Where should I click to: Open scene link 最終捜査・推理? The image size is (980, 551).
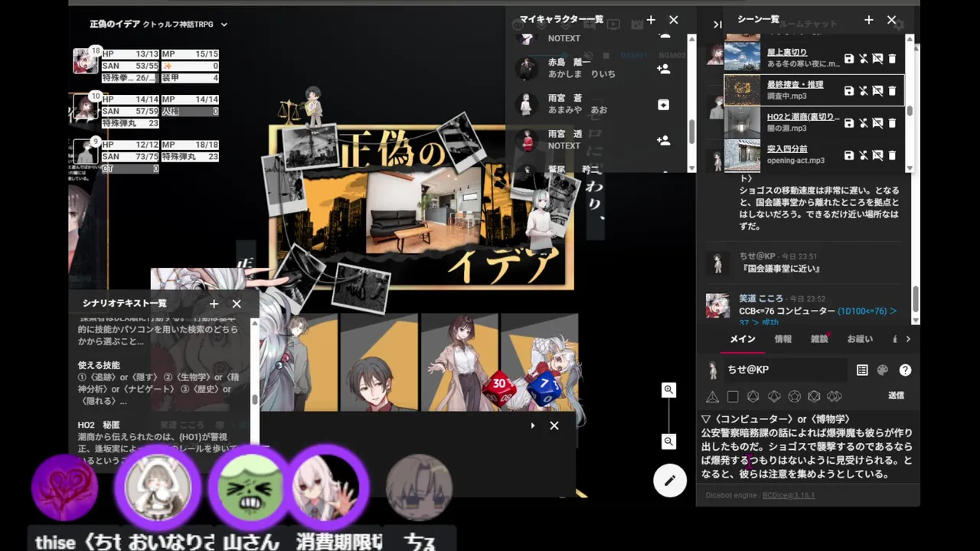(x=795, y=84)
